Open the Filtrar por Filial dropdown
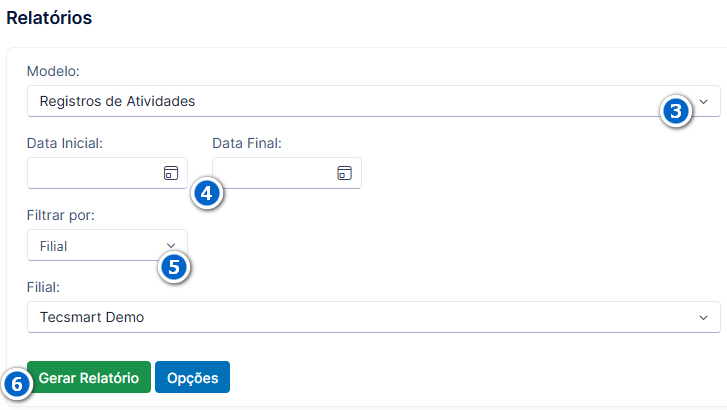 tap(108, 245)
